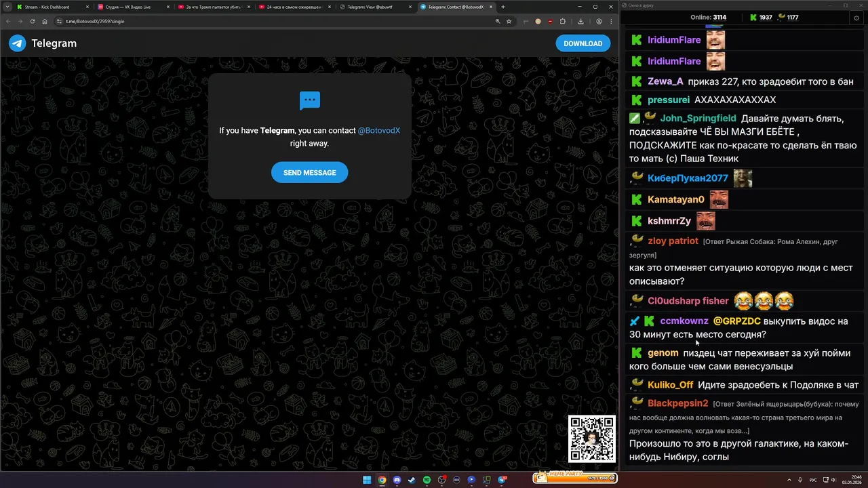Open the browser extensions puzzle icon
868x488 pixels.
(562, 21)
